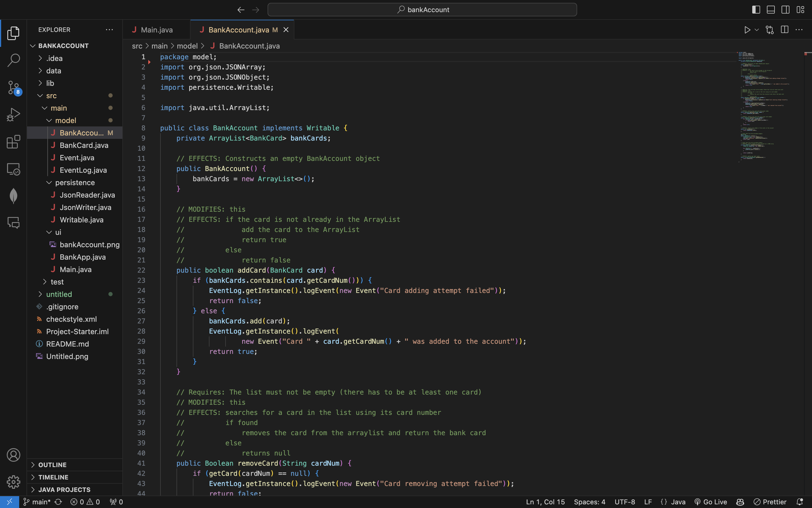The image size is (812, 508).
Task: Click the Go Live button
Action: (710, 502)
